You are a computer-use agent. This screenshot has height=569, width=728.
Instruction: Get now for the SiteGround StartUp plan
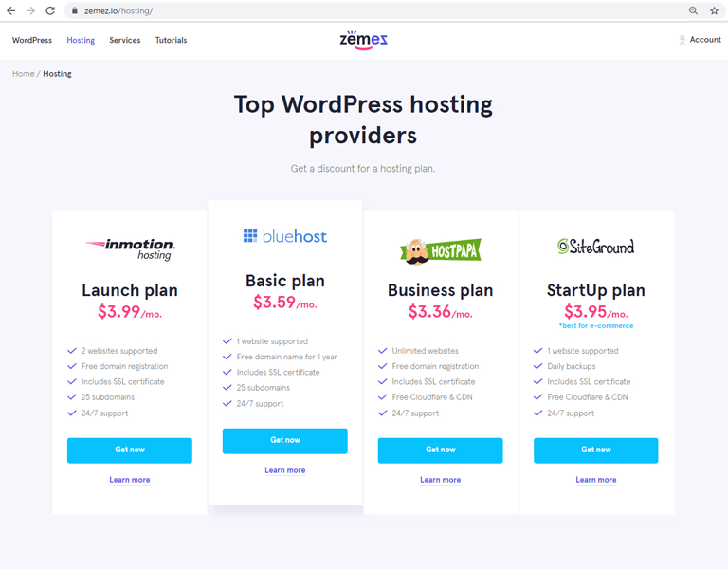pos(595,450)
